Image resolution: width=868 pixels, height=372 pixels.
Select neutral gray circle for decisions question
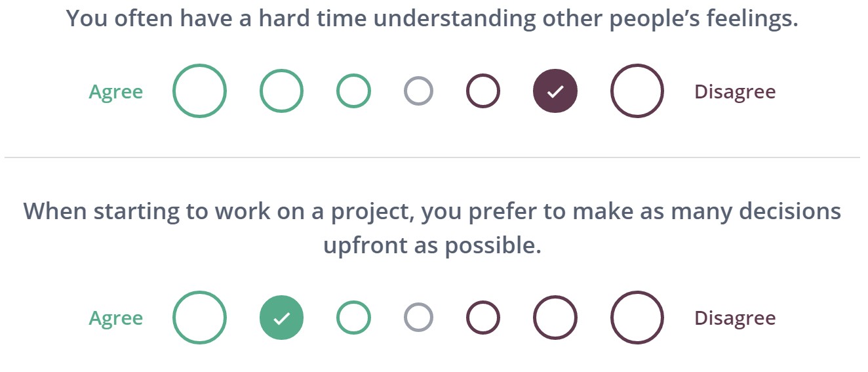[418, 318]
